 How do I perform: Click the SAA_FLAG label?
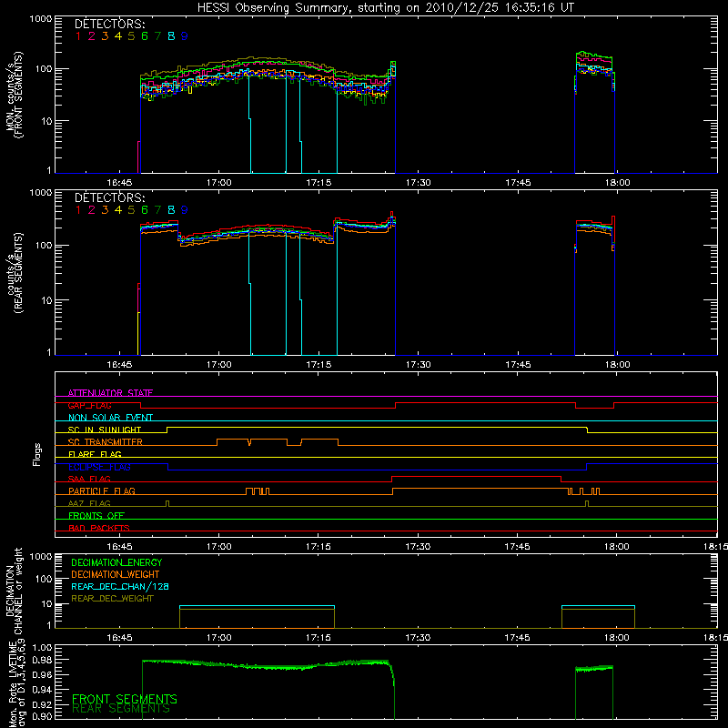(89, 479)
